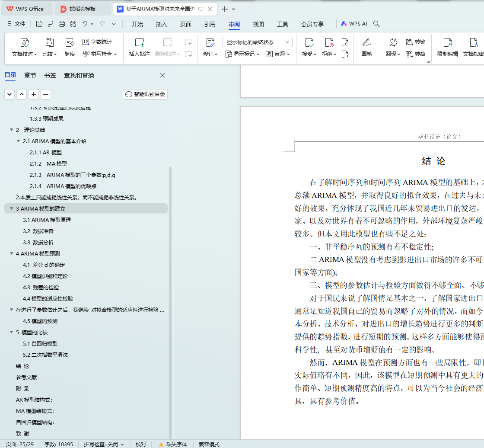Open the 比较 compare documents tool
Image resolution: width=484 pixels, height=448 pixels.
click(49, 47)
